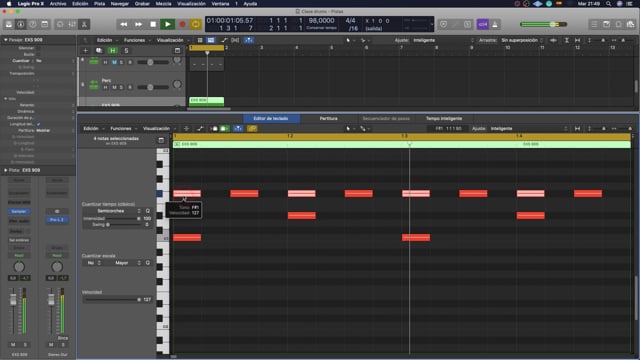Toggle Hide on the Perc track
The width and height of the screenshot is (640, 360).
pos(105,87)
